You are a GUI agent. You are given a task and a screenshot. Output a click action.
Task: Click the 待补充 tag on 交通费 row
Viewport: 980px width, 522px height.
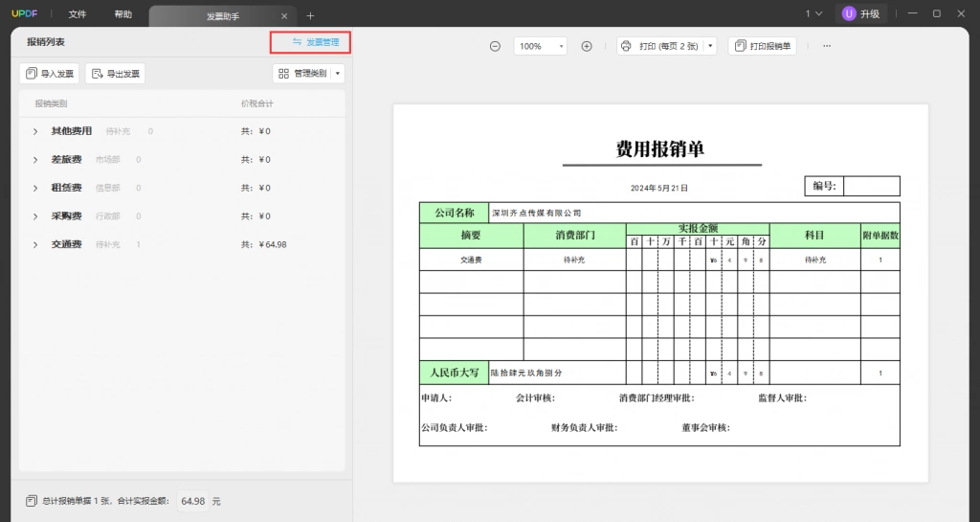(107, 244)
